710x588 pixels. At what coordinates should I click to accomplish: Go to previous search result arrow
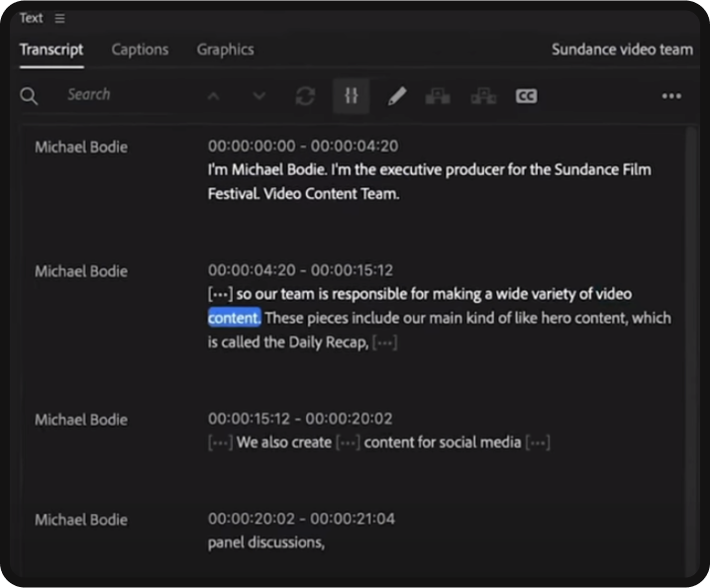[213, 96]
